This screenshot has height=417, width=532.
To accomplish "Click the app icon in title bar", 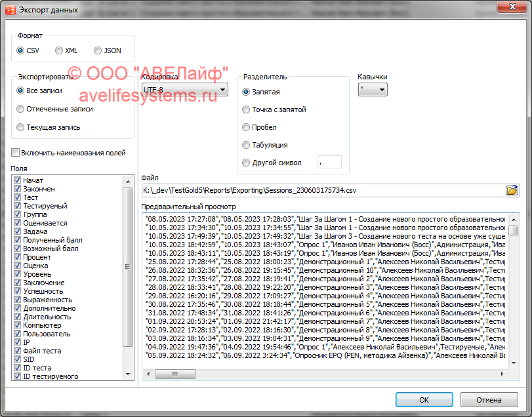I will coord(10,10).
